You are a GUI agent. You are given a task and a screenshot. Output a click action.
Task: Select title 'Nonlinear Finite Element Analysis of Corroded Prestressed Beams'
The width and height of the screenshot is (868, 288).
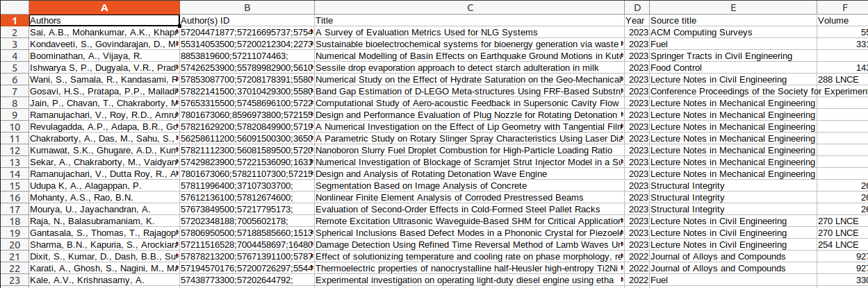tap(469, 198)
